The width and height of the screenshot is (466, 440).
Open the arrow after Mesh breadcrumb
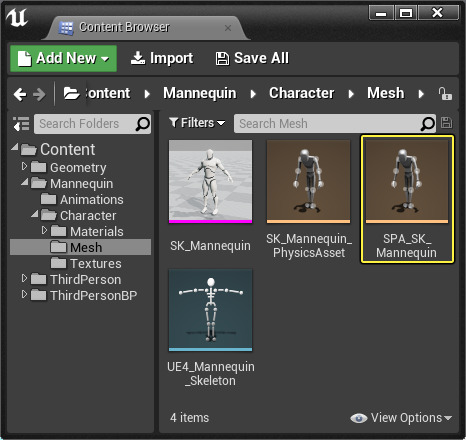click(421, 94)
